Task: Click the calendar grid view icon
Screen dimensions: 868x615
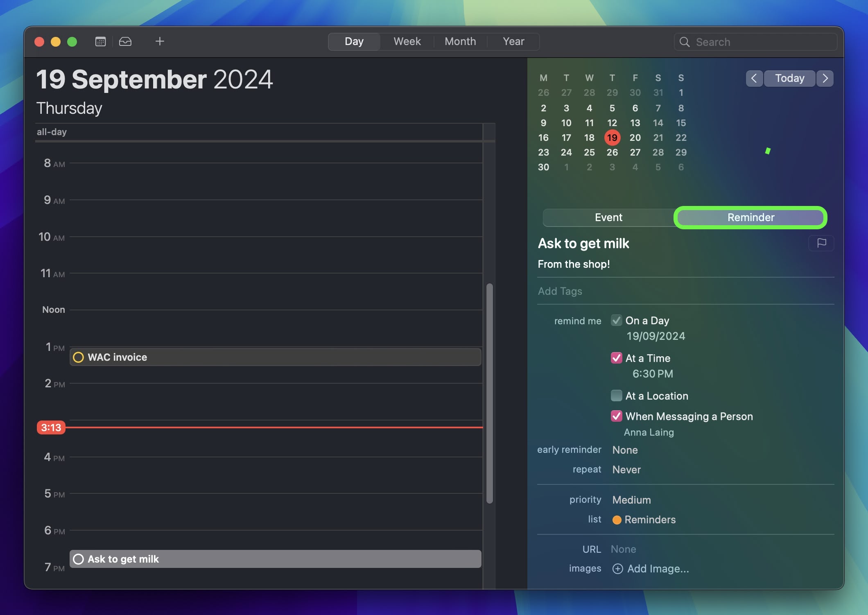Action: pos(99,41)
